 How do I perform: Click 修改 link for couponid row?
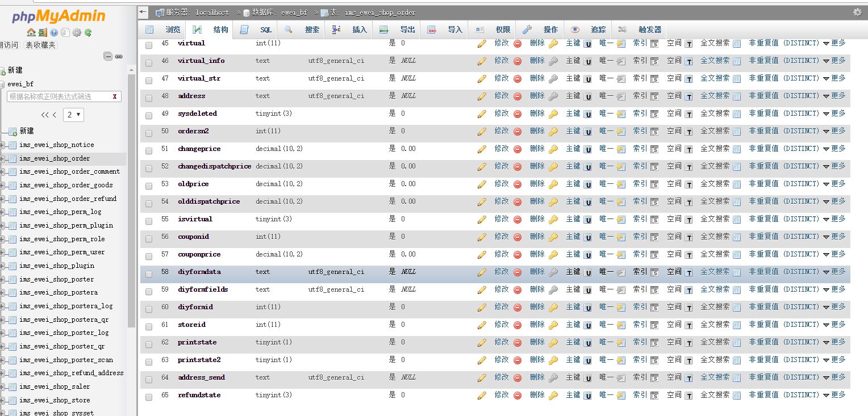pos(501,237)
